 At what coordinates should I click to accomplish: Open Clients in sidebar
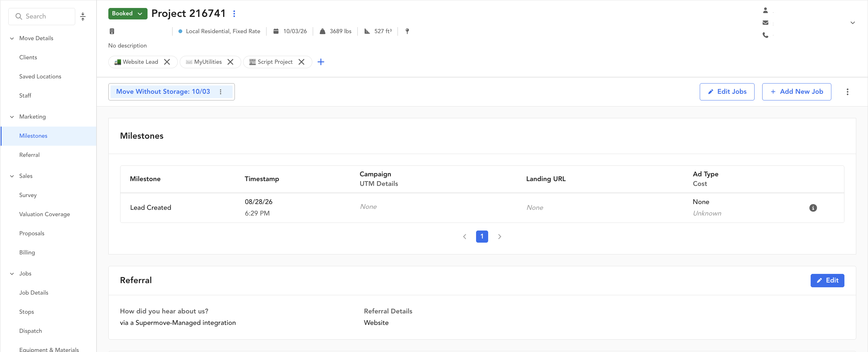28,57
